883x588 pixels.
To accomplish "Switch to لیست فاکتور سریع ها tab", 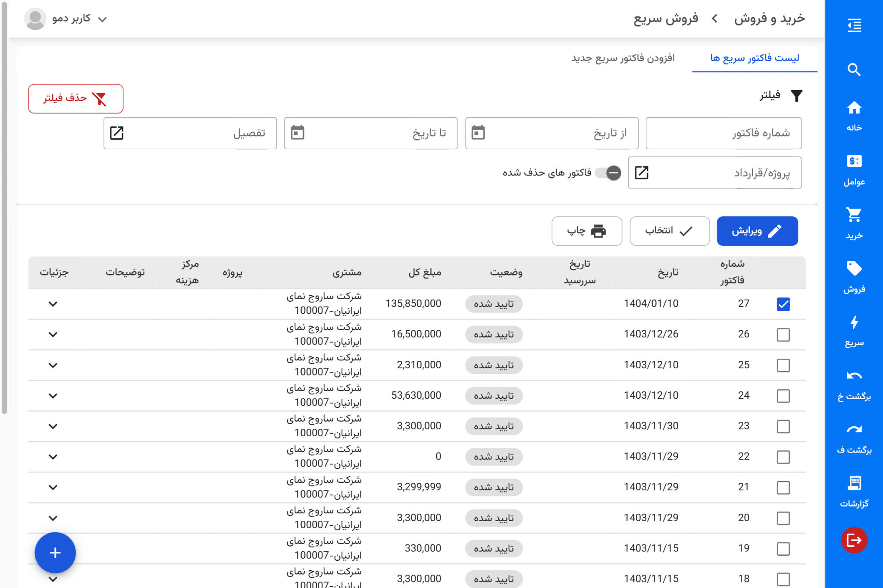I will tap(755, 58).
